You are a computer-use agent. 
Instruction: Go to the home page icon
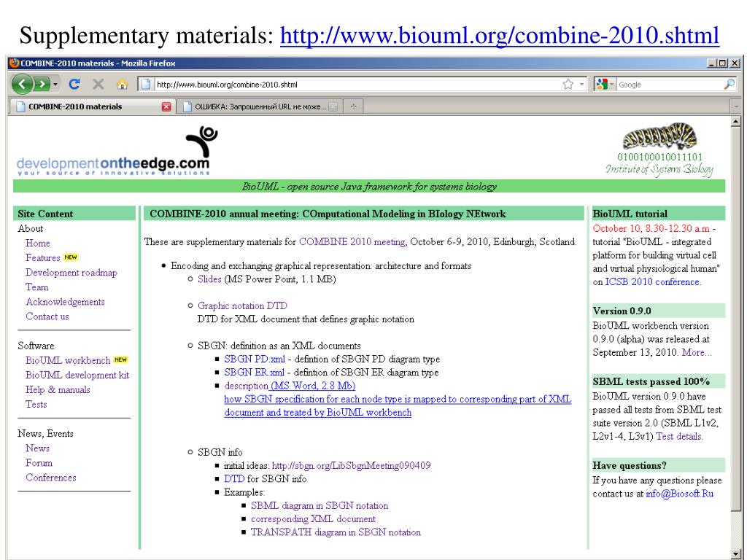point(123,85)
